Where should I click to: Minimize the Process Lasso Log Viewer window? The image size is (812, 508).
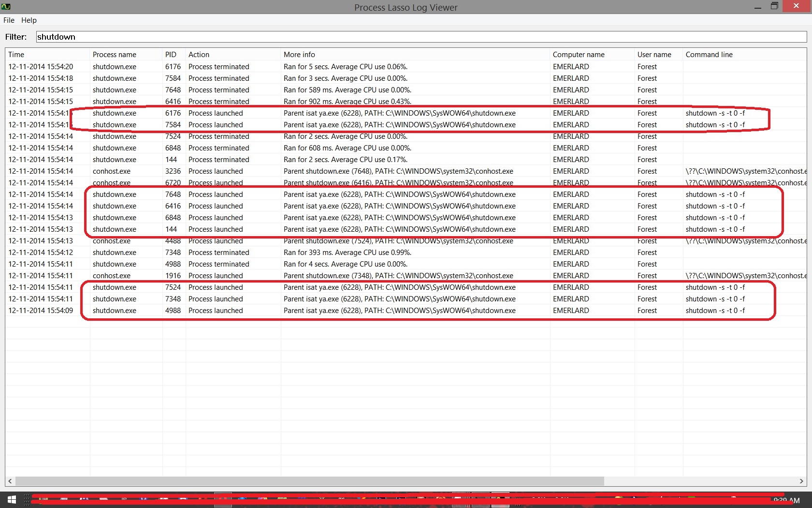tap(757, 7)
